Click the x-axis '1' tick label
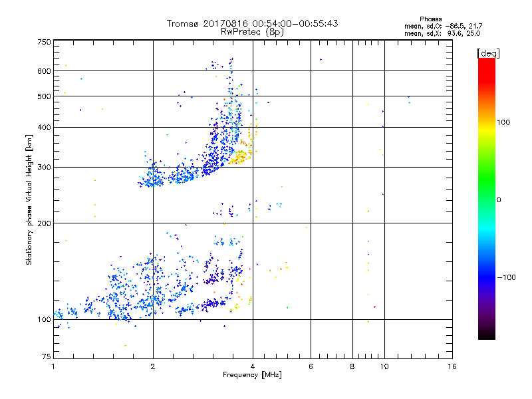The height and width of the screenshot is (399, 532). (x=53, y=366)
